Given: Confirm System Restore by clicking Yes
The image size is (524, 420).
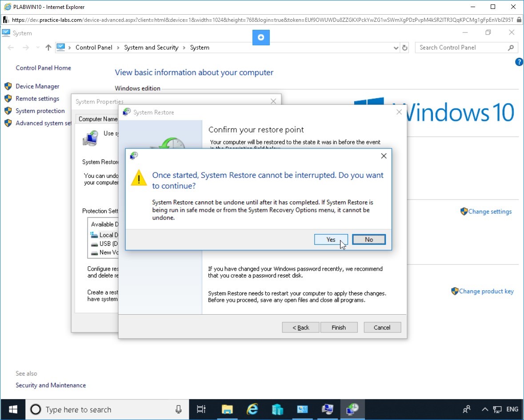Looking at the screenshot, I should 331,240.
